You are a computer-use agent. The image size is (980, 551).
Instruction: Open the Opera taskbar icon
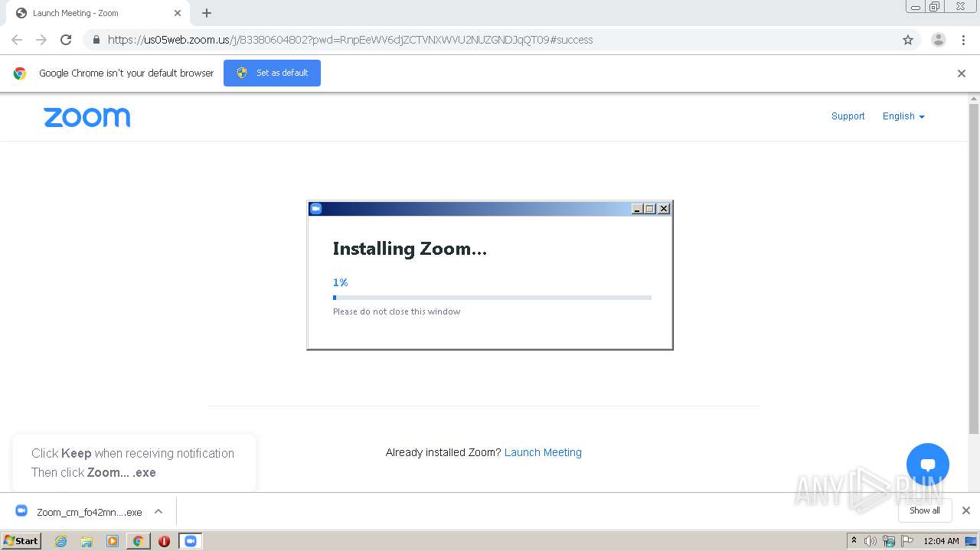click(164, 541)
